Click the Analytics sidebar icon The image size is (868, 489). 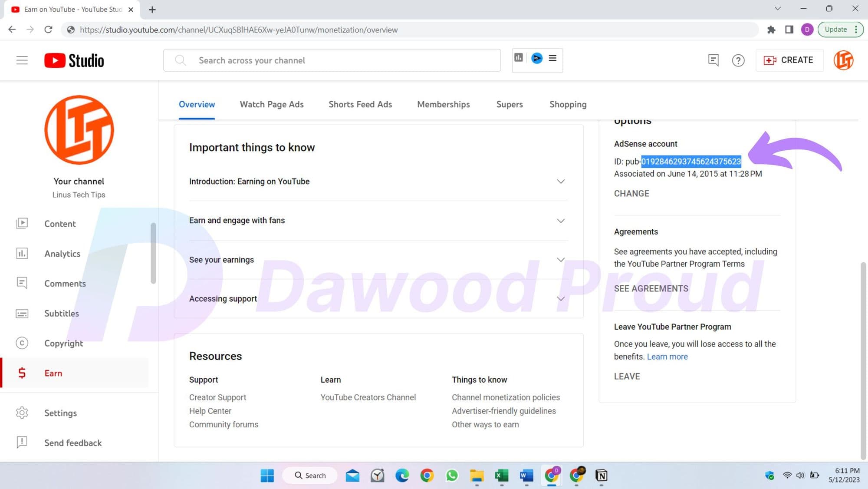22,254
